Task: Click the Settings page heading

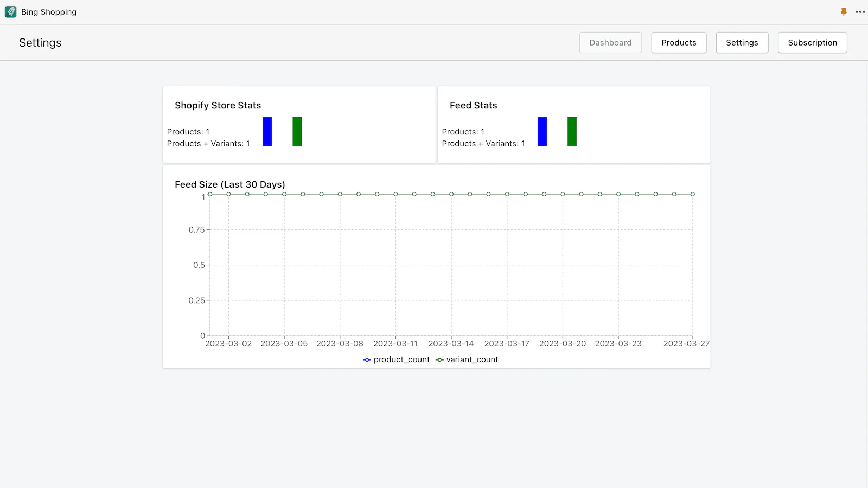Action: (x=40, y=42)
